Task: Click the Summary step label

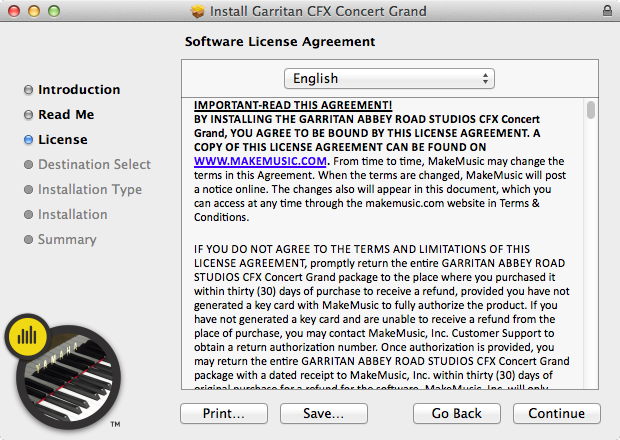Action: pos(67,240)
